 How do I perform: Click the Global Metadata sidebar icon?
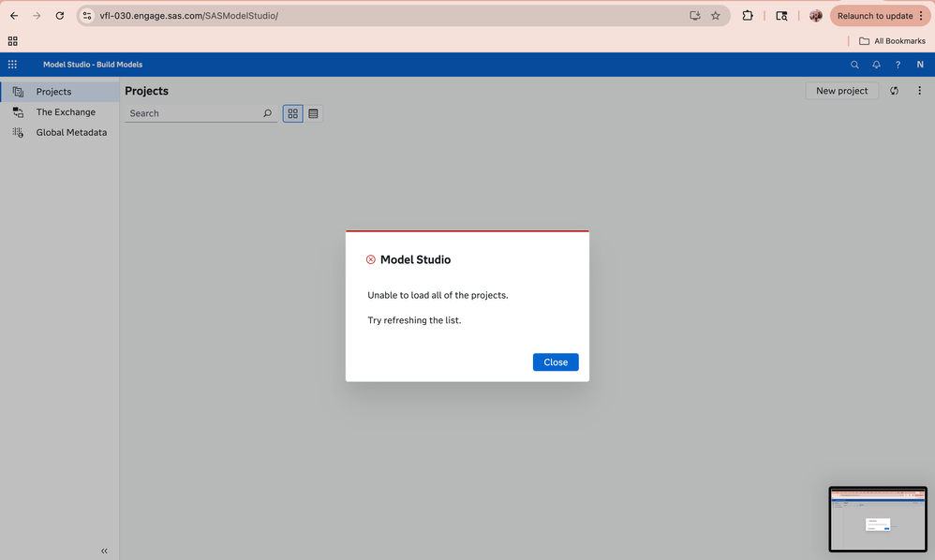18,132
